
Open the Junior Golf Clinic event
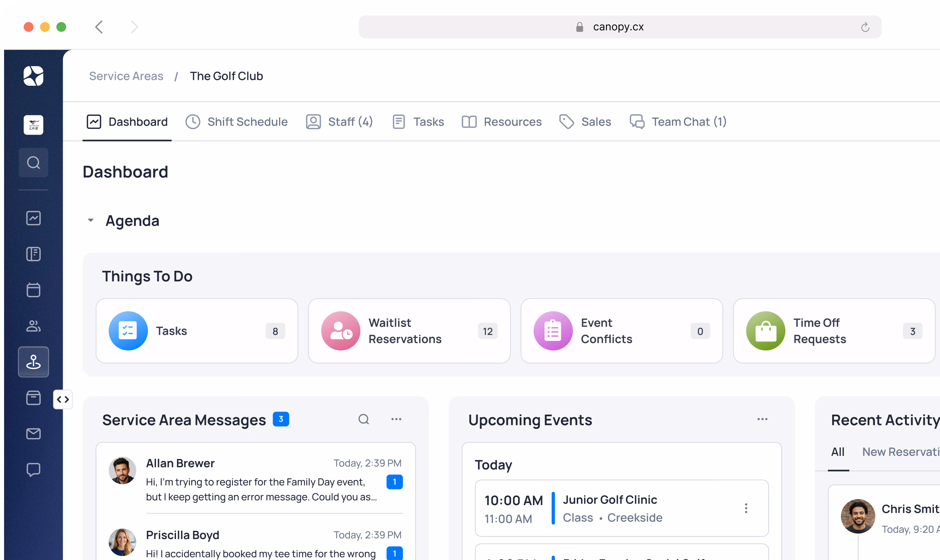click(x=622, y=508)
